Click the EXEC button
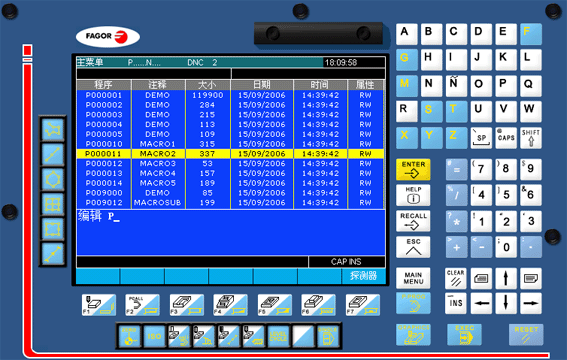The width and height of the screenshot is (567, 360). (x=464, y=334)
